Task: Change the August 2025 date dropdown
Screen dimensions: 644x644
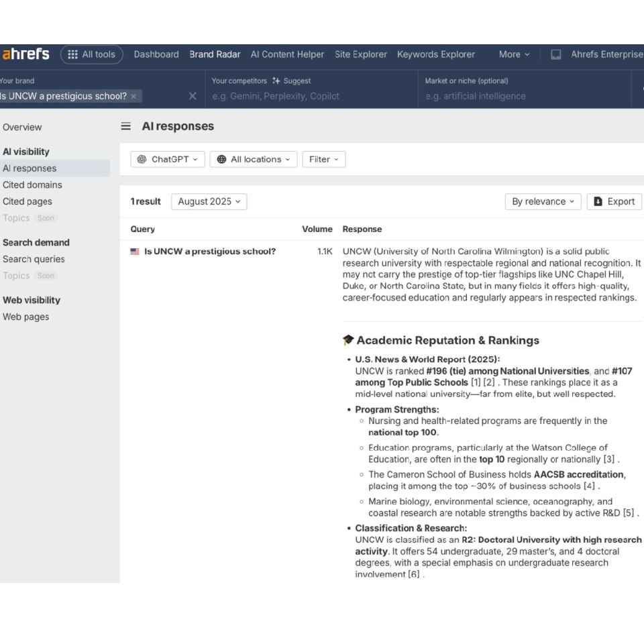Action: 209,202
